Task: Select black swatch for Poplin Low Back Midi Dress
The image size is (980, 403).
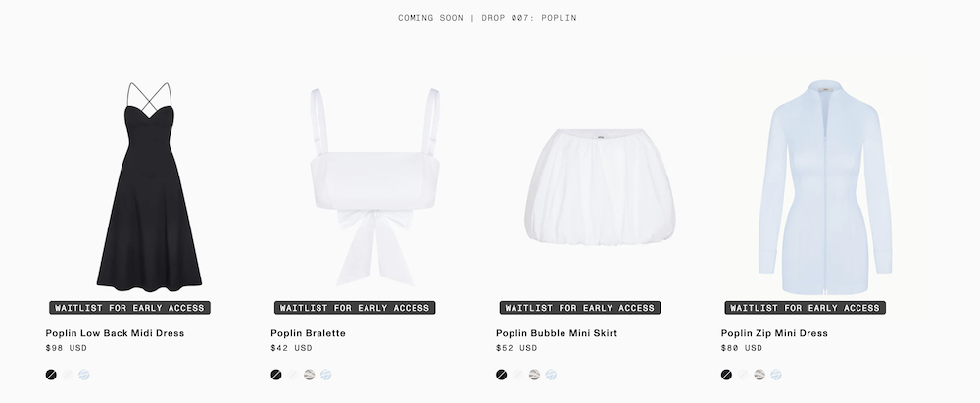Action: click(x=51, y=375)
